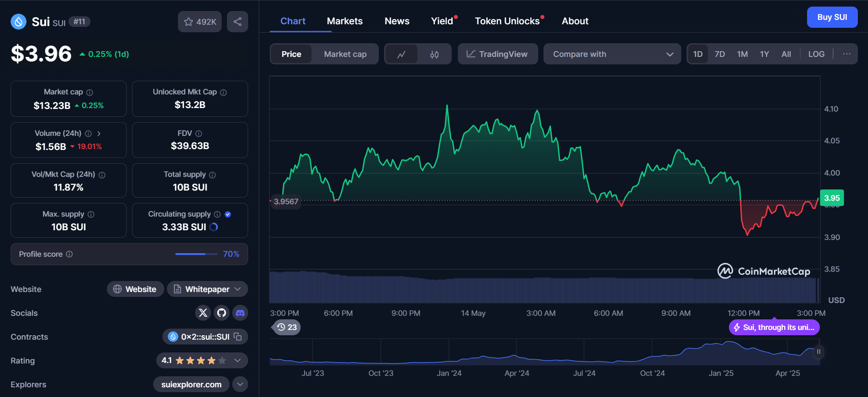Click the Buy SUI button
The image size is (868, 397).
click(832, 17)
